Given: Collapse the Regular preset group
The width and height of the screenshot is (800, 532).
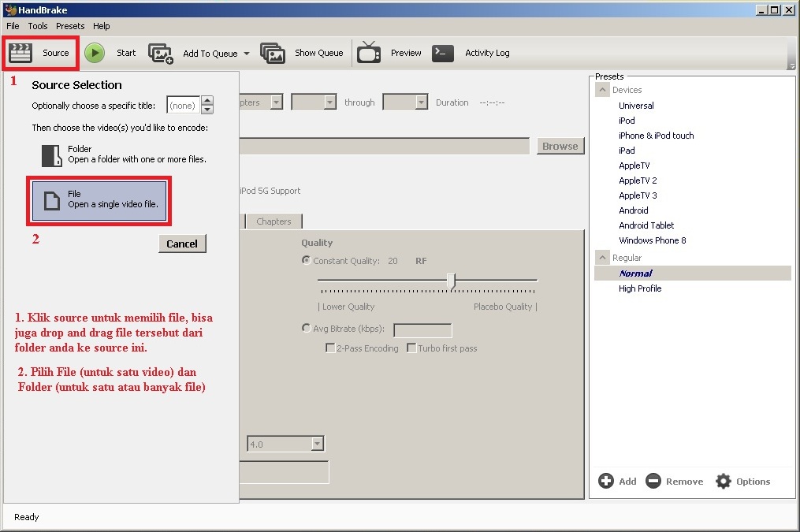Looking at the screenshot, I should tap(602, 258).
